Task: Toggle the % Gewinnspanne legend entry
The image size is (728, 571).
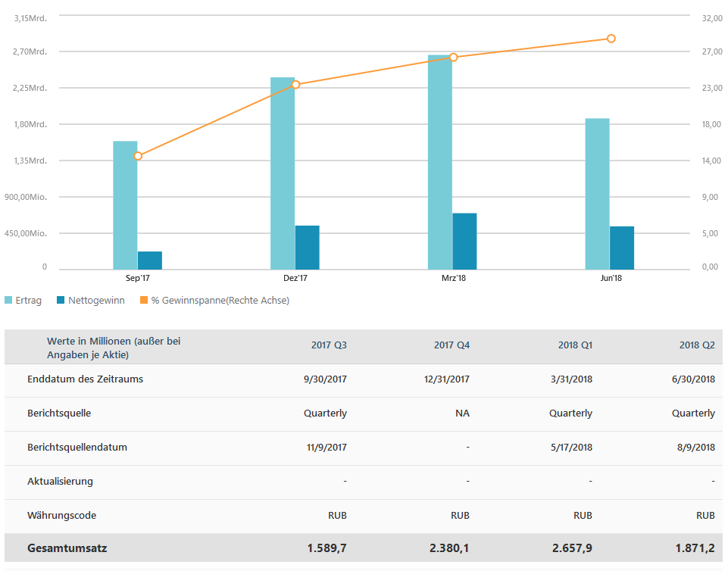Action: point(214,300)
